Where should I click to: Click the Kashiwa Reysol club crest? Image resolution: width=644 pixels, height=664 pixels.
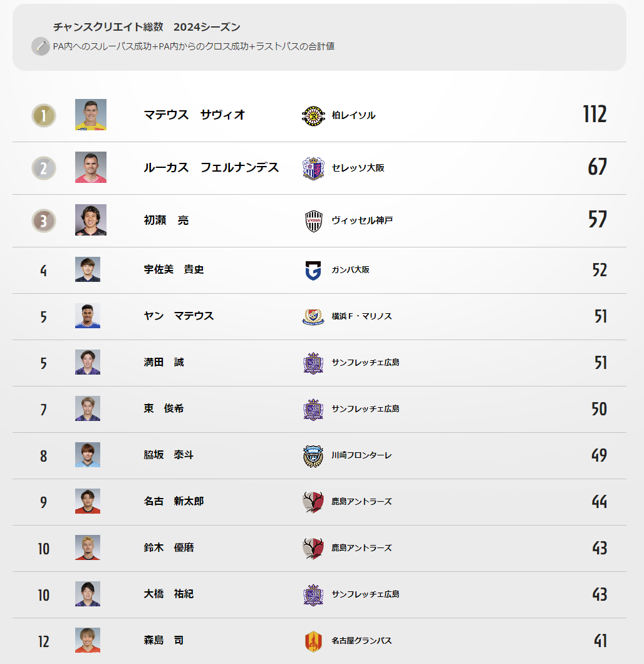(313, 115)
